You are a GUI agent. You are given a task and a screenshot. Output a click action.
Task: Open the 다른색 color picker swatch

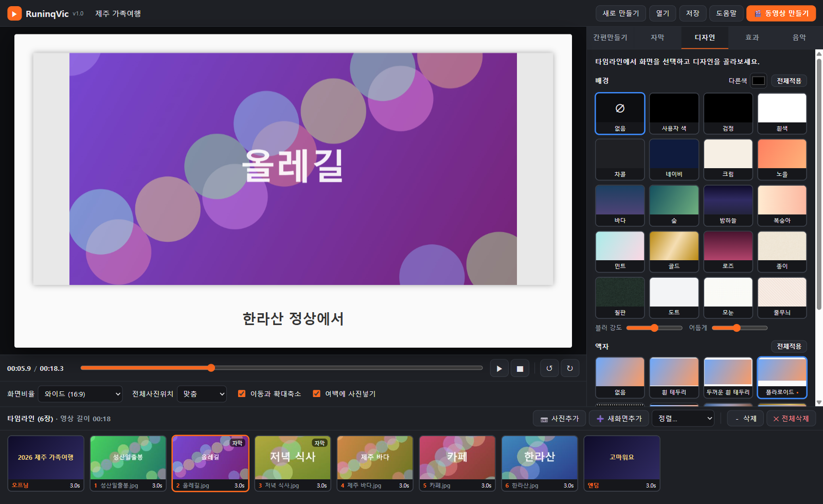[759, 81]
